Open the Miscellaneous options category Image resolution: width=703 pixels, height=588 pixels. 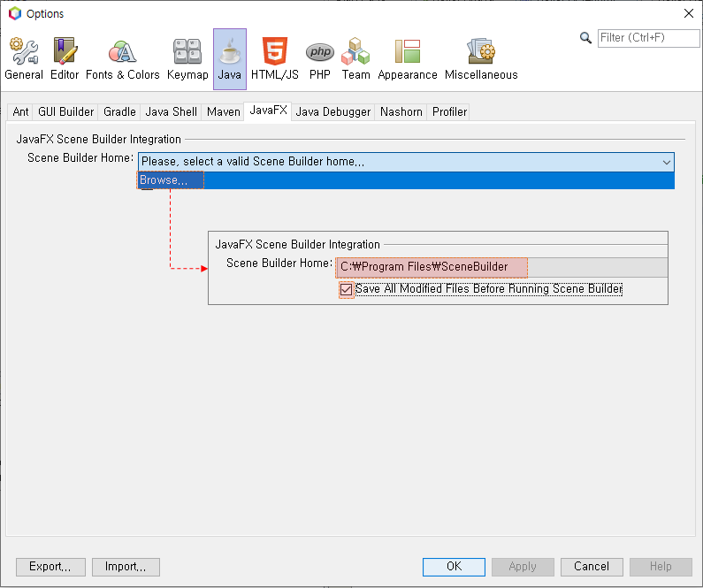click(481, 59)
